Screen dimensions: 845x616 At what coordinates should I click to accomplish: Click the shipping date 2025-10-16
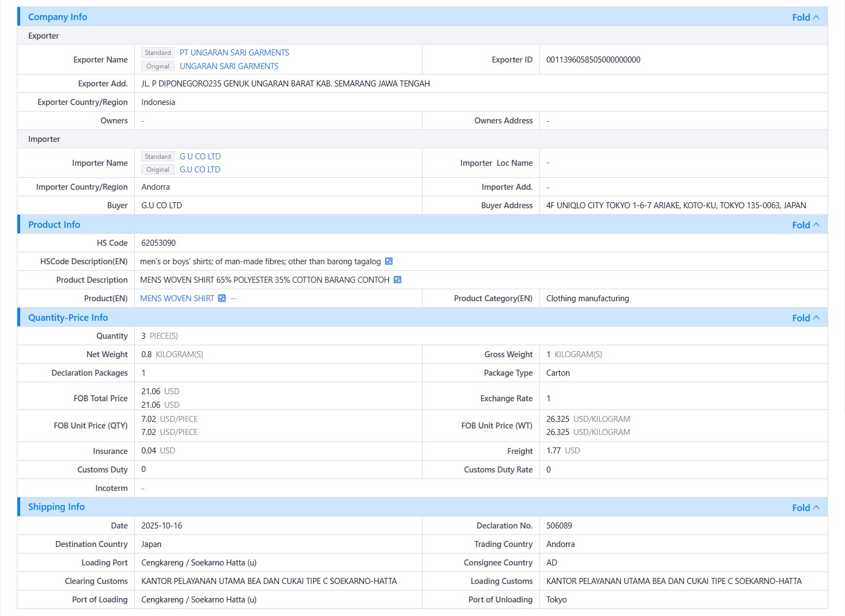(x=161, y=526)
